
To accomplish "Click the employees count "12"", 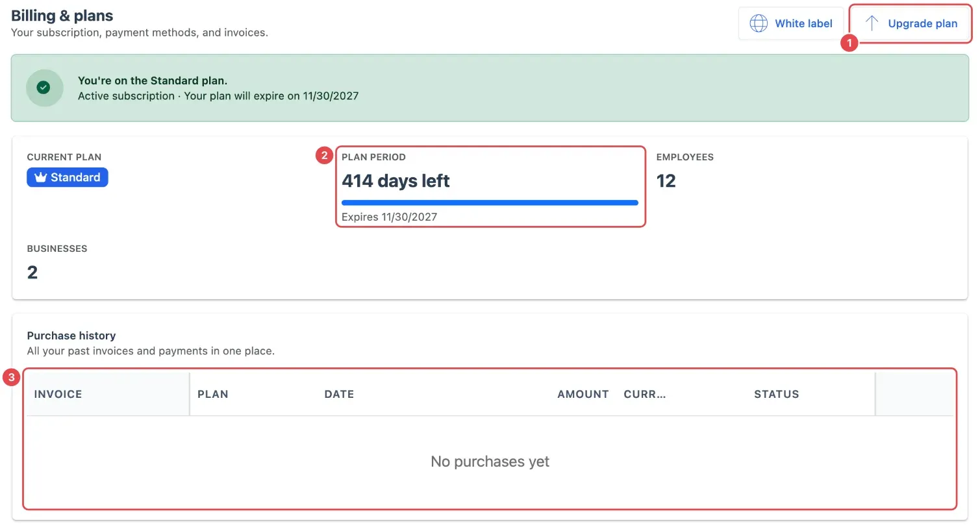I will [666, 180].
